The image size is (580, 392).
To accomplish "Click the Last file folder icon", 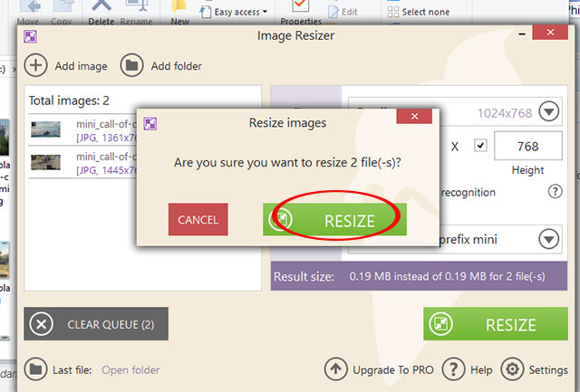I will [35, 369].
